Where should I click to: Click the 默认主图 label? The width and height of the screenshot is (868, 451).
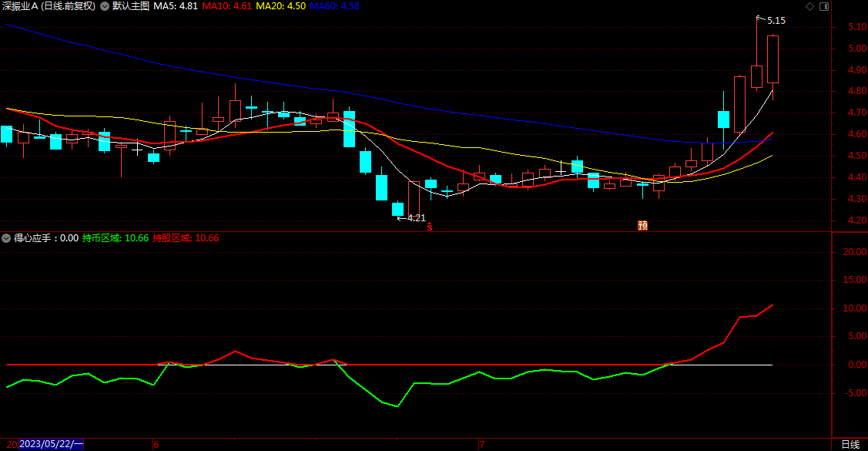click(x=131, y=6)
